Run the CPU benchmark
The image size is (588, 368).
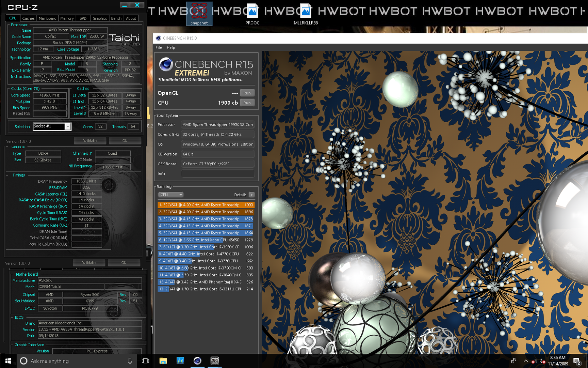[247, 103]
